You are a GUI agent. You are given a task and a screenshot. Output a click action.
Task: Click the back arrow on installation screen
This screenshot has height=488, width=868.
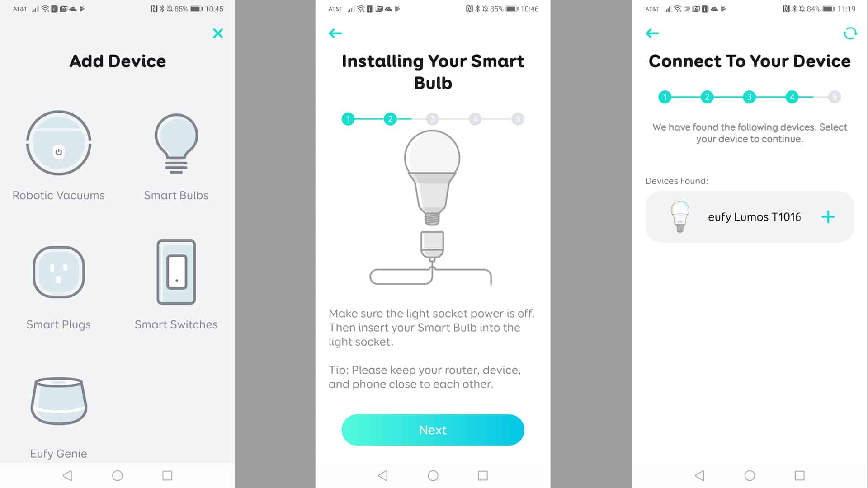(335, 33)
